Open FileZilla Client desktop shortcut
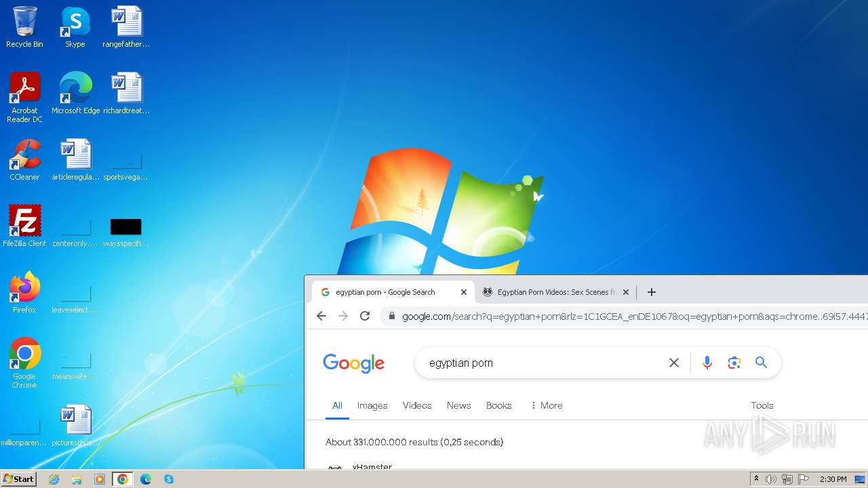 [x=24, y=226]
